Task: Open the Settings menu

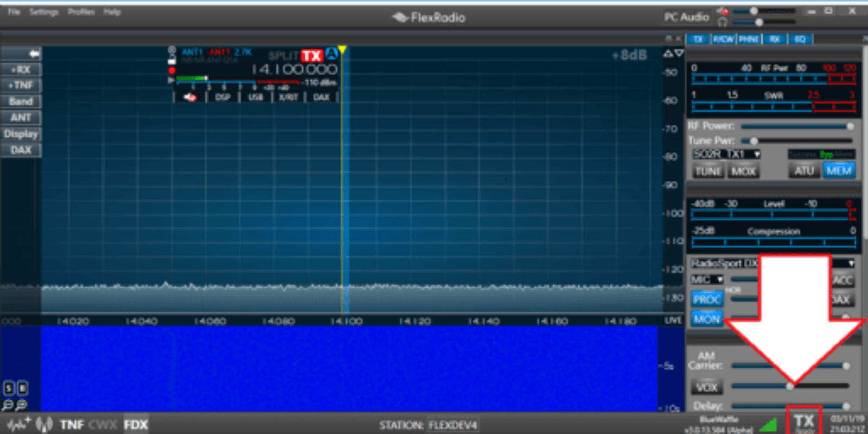Action: (44, 12)
